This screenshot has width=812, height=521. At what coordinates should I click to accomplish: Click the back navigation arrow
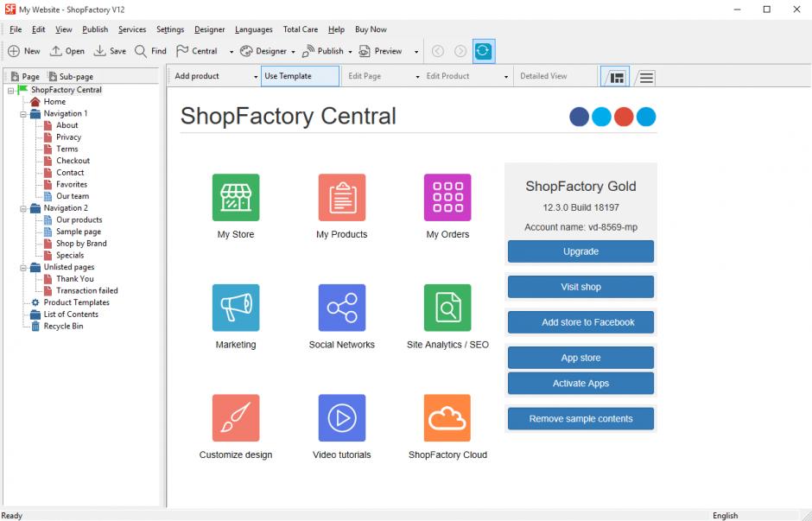tap(438, 51)
